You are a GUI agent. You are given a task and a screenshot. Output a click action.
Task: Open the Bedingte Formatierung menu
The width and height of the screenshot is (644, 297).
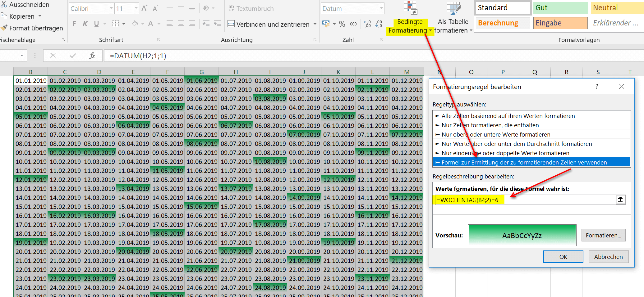pos(410,17)
